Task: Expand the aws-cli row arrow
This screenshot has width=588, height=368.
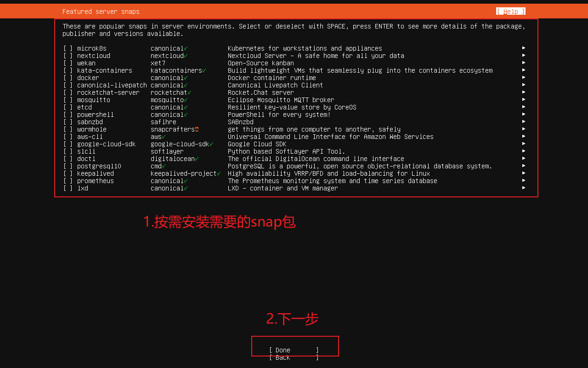Action: click(524, 136)
